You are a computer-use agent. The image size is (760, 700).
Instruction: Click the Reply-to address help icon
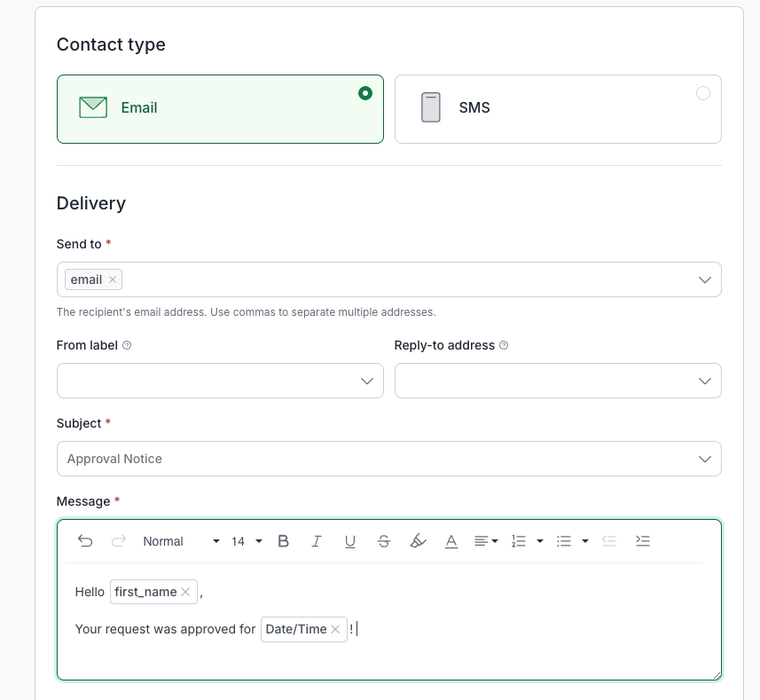tap(504, 345)
